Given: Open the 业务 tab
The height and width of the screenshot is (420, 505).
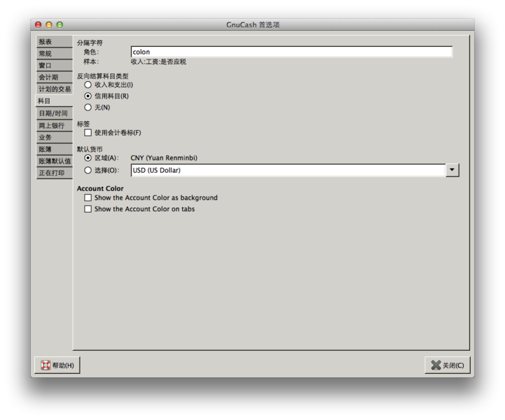Looking at the screenshot, I should click(54, 137).
